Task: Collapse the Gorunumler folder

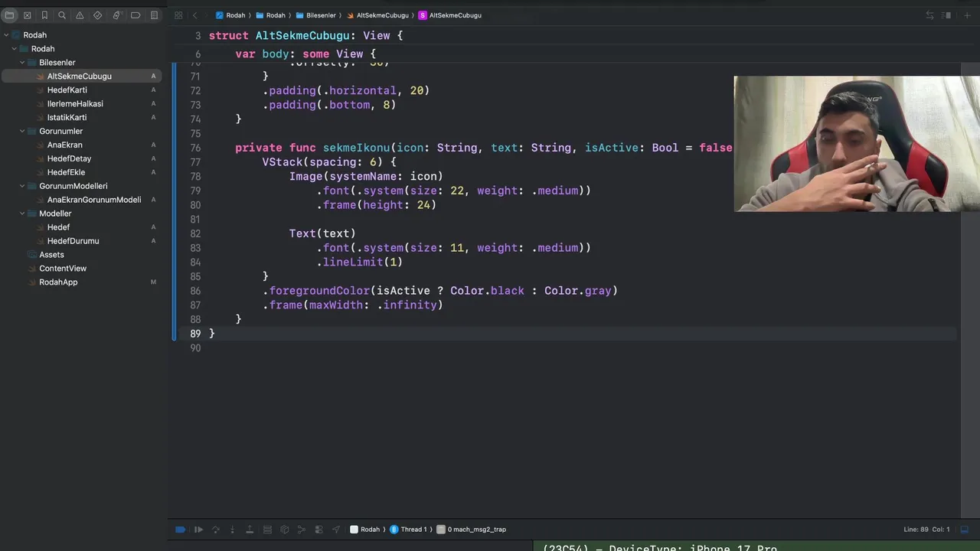Action: 22,132
